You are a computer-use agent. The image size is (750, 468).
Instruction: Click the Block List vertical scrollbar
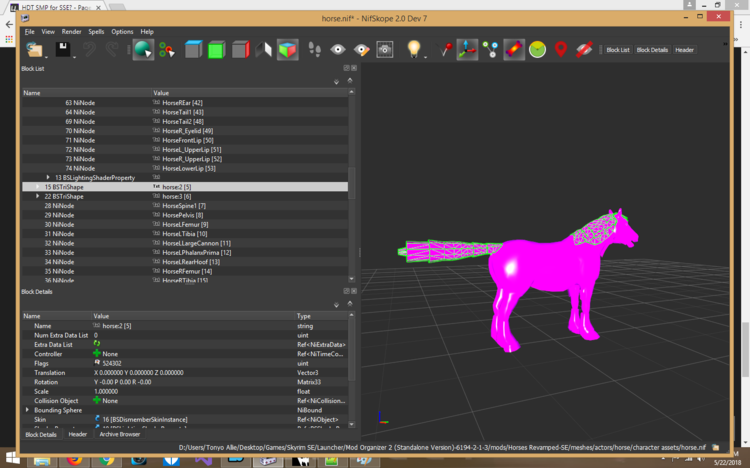click(x=352, y=185)
